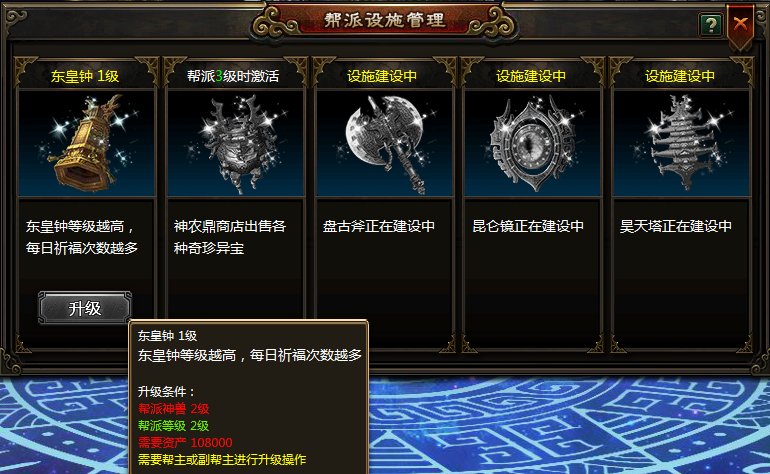Image resolution: width=770 pixels, height=474 pixels.
Task: Click the 帮派3级时激活 header label
Action: (233, 76)
